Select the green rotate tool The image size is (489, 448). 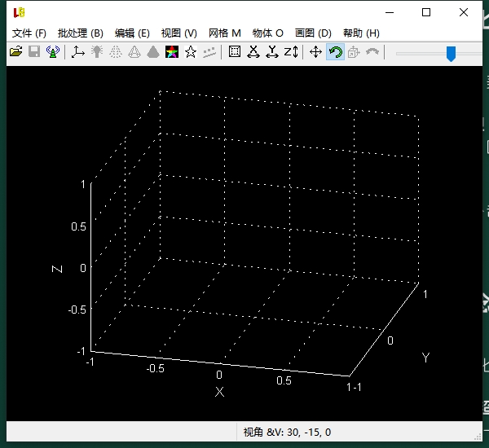(335, 52)
